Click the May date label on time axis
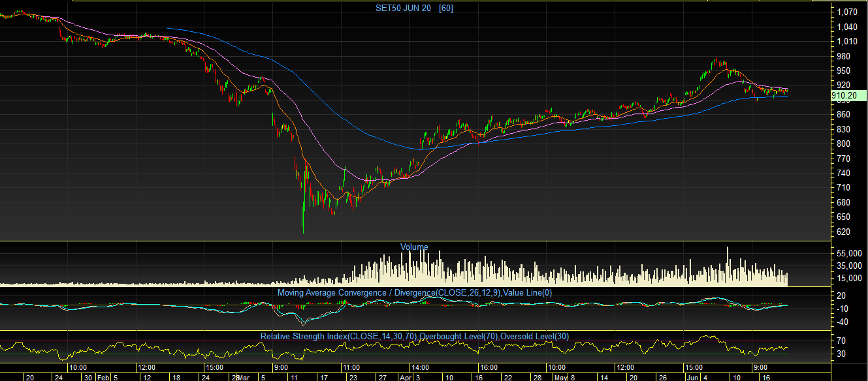Viewport: 868px width, 381px height. click(562, 377)
